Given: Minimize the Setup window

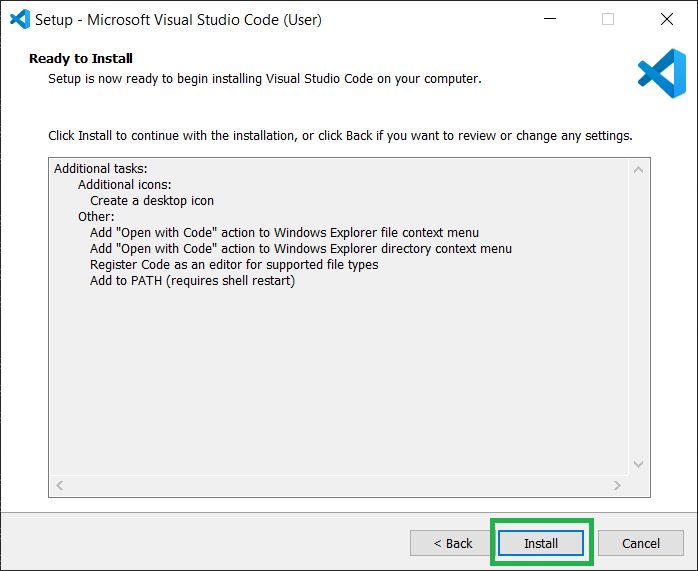Looking at the screenshot, I should coord(550,19).
